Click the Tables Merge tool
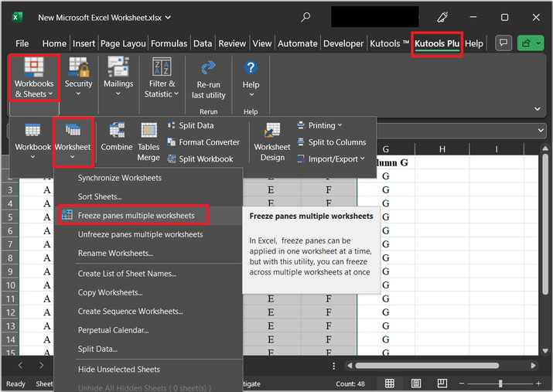Viewport: 553px width, 392px height. [148, 142]
